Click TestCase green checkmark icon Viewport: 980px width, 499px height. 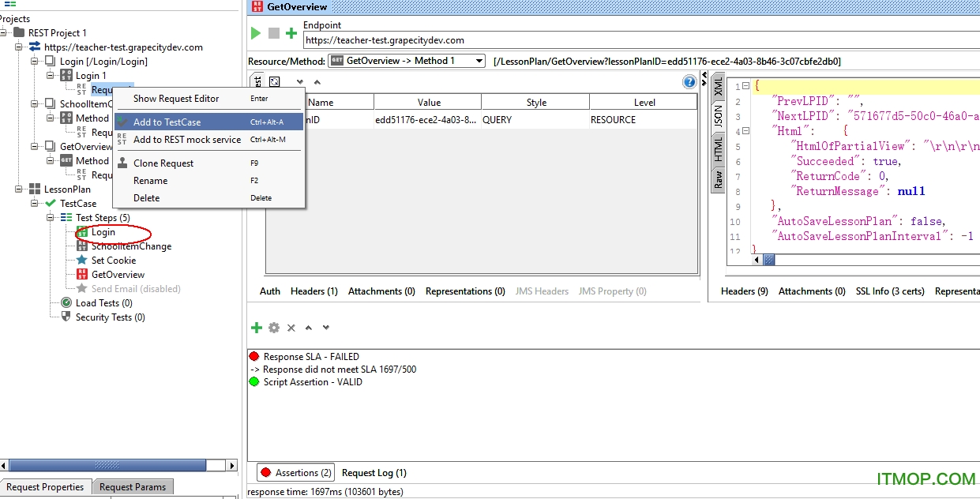(x=51, y=203)
